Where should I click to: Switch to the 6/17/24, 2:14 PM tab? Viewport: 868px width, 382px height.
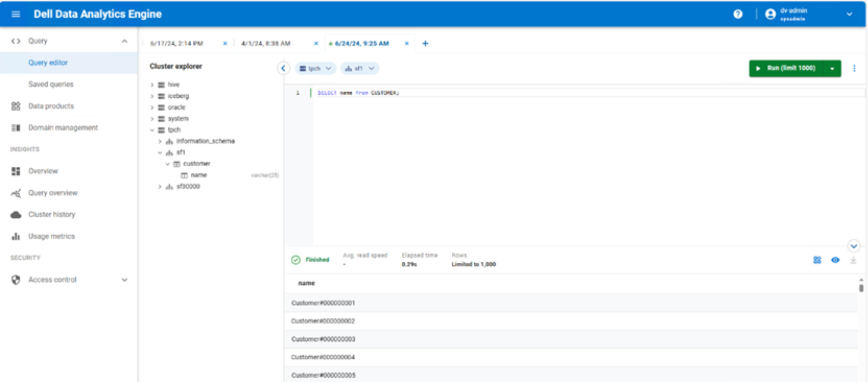(177, 43)
